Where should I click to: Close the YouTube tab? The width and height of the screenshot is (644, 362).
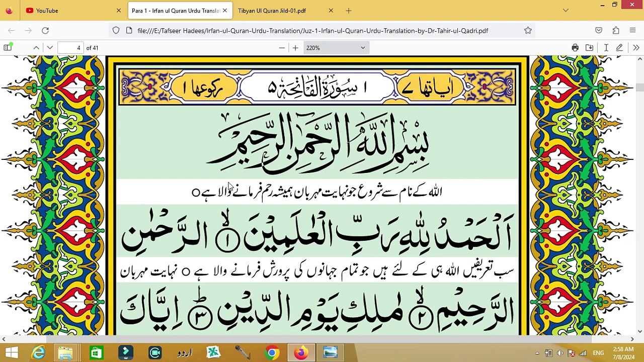119,11
